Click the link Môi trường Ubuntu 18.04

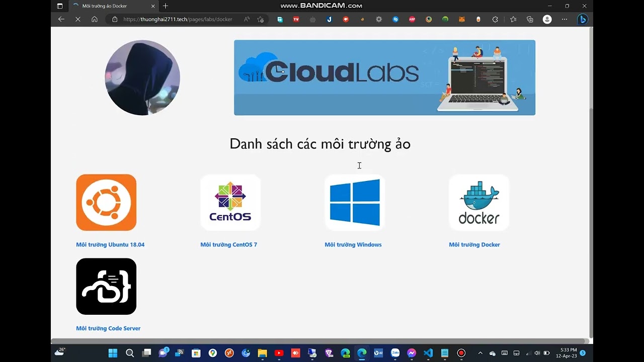110,245
